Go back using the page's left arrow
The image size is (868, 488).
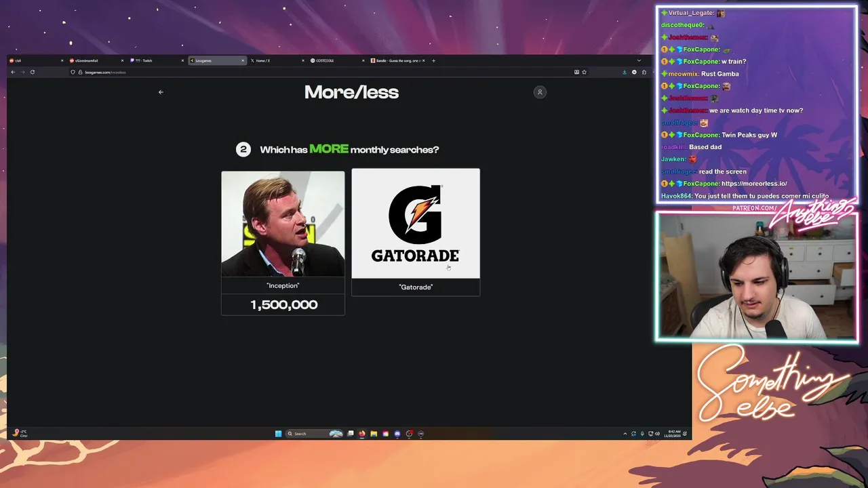[x=161, y=92]
